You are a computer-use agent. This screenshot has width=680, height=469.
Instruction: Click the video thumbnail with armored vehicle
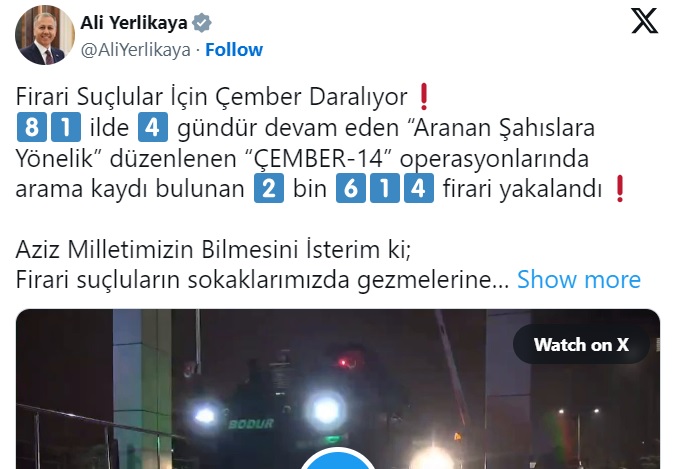point(337,389)
